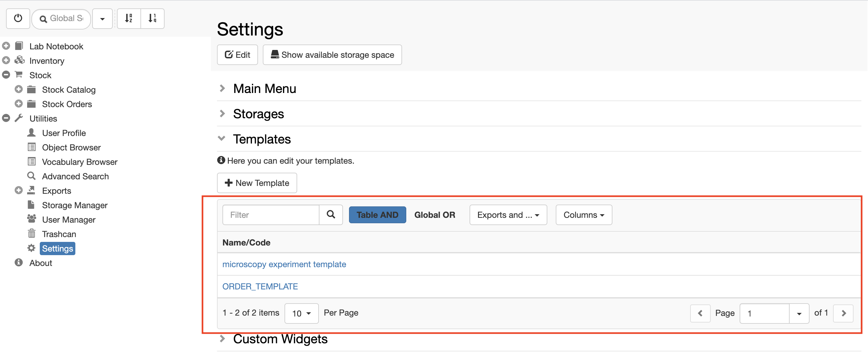Switch filter mode to Global OR
This screenshot has width=868, height=352.
click(x=435, y=215)
